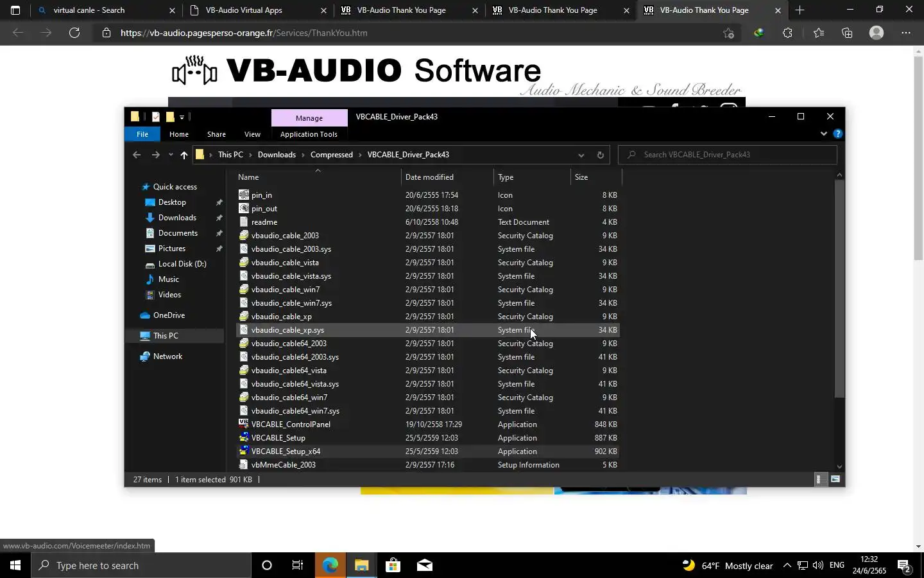
Task: Click the Explorer Forward arrow
Action: tap(155, 155)
